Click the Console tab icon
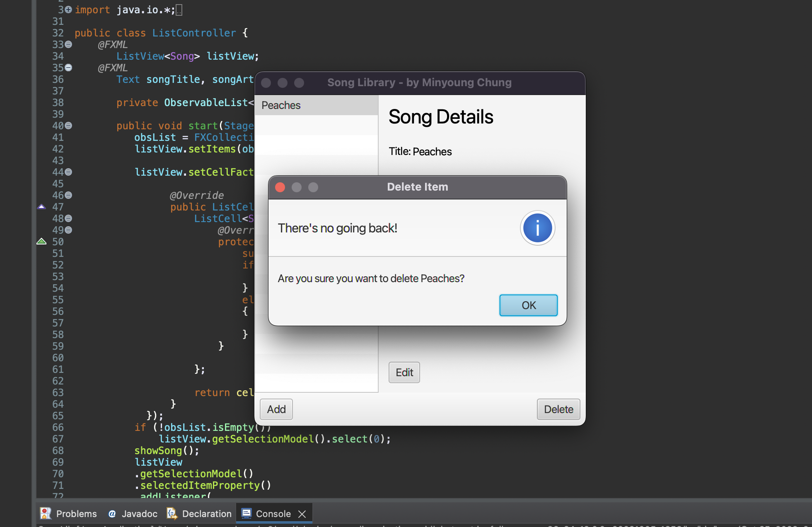Image resolution: width=812 pixels, height=527 pixels. click(247, 513)
